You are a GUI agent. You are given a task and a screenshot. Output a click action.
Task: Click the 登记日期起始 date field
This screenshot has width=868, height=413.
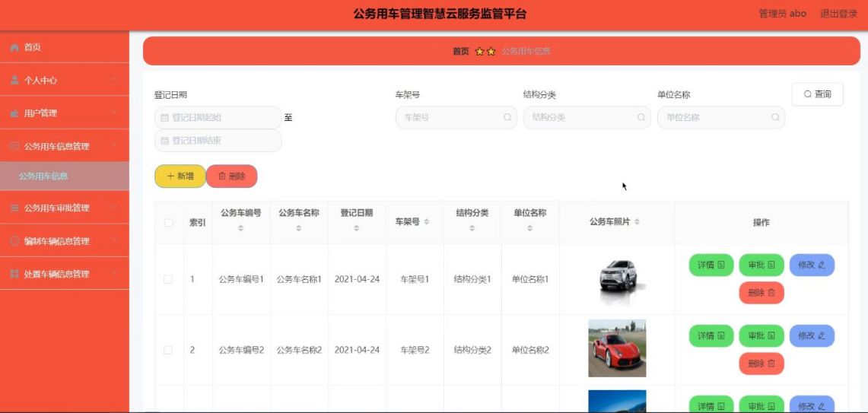click(218, 117)
